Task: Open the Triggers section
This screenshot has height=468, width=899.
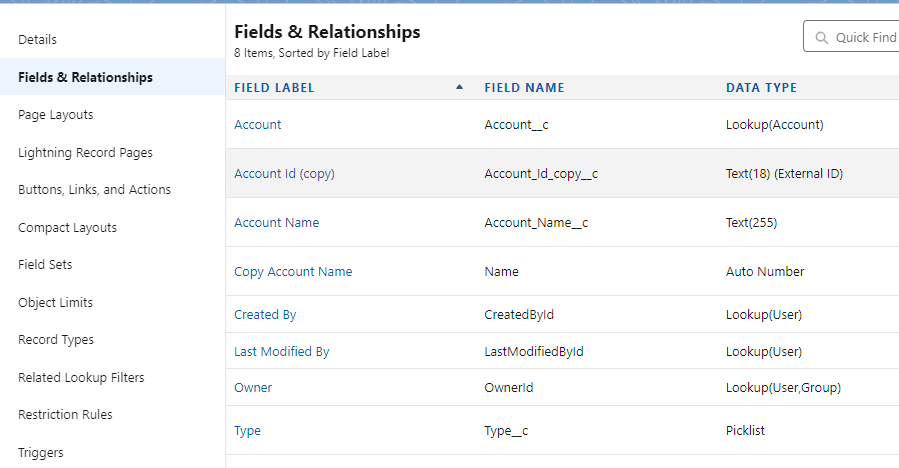Action: click(x=41, y=453)
